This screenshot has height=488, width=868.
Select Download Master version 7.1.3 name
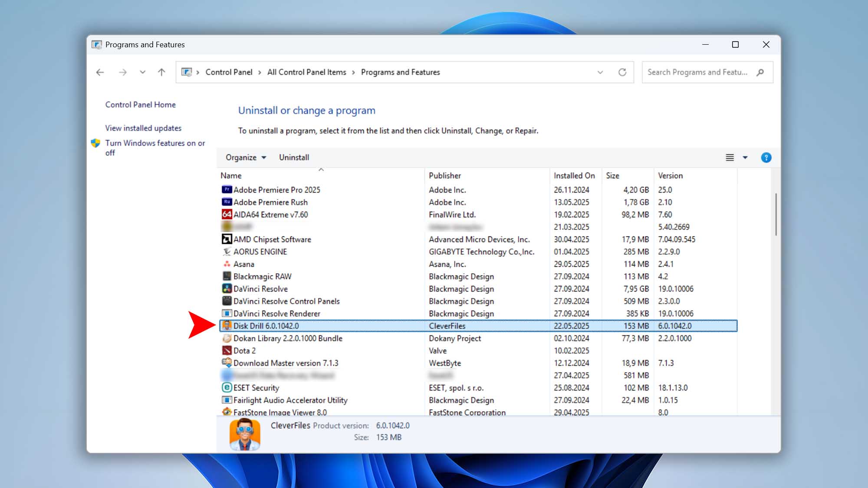286,363
